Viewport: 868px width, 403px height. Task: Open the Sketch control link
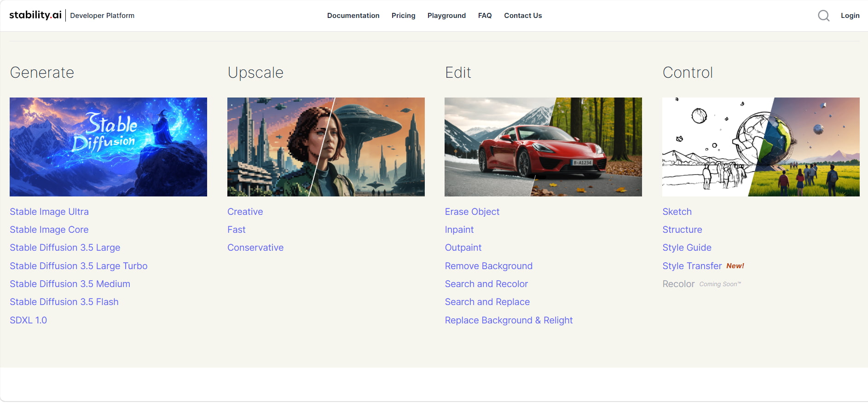click(677, 212)
